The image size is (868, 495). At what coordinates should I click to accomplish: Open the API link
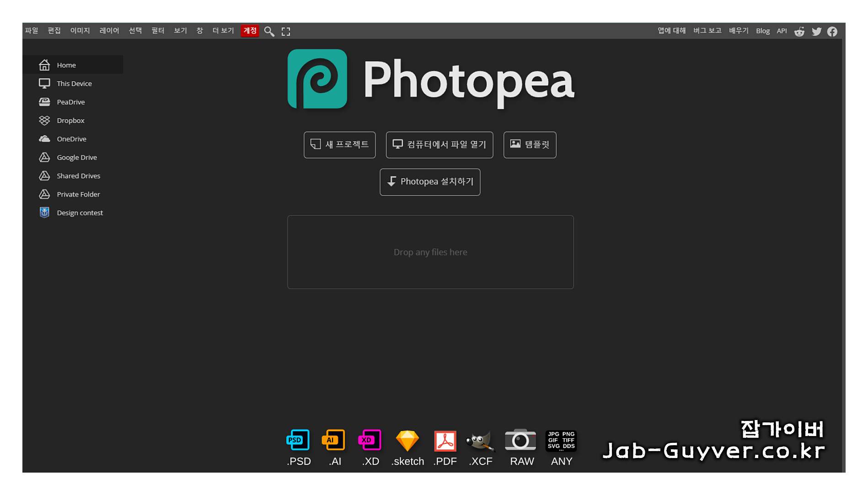pyautogui.click(x=782, y=31)
